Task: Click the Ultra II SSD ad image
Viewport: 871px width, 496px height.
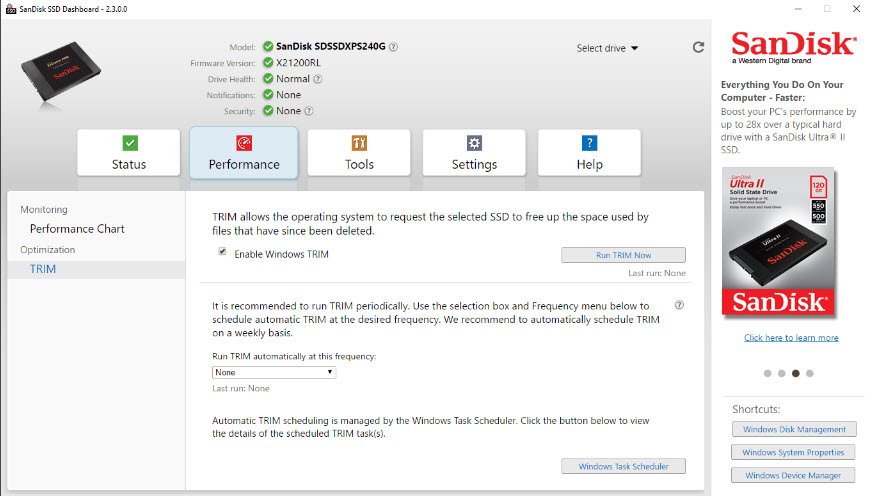Action: [x=779, y=243]
